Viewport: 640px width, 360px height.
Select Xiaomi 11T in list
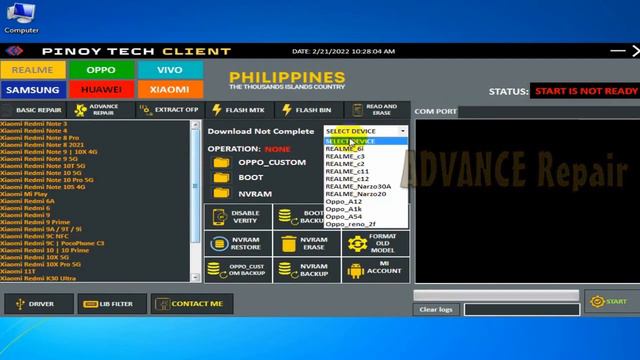pyautogui.click(x=18, y=271)
